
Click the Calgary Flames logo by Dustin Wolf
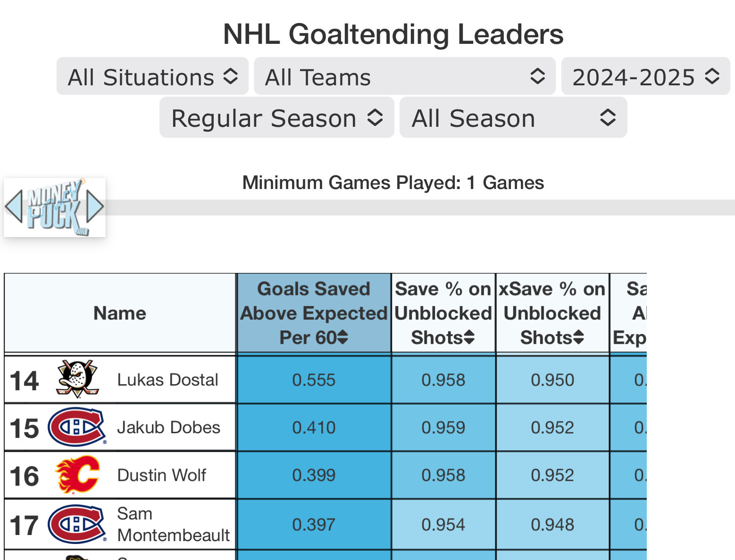tap(77, 475)
